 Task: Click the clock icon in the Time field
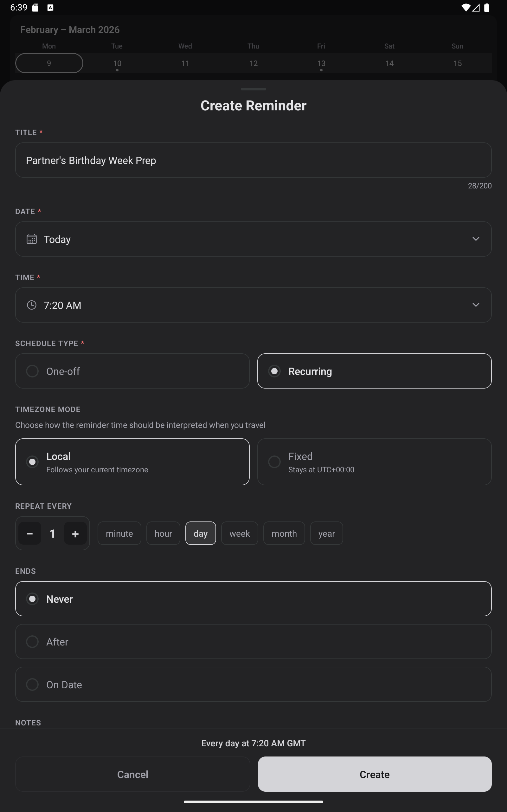31,305
